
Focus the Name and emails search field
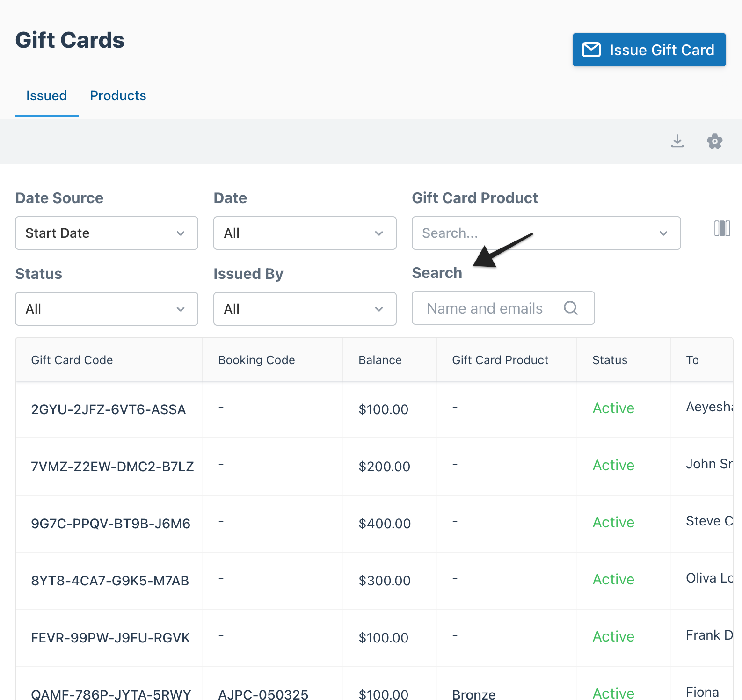point(503,308)
